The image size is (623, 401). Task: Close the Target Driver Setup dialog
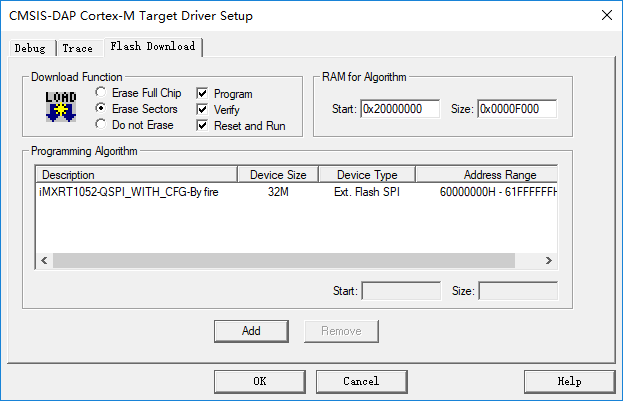coord(604,15)
